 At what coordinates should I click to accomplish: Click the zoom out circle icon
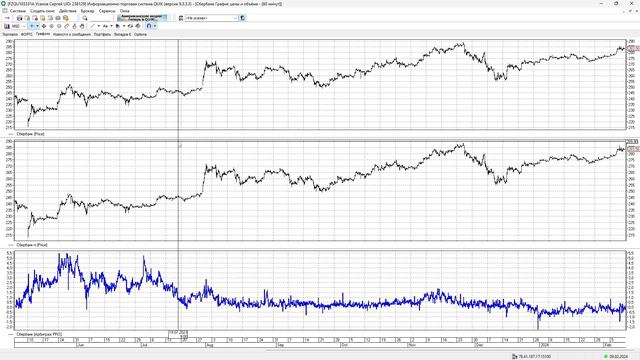pyautogui.click(x=59, y=27)
